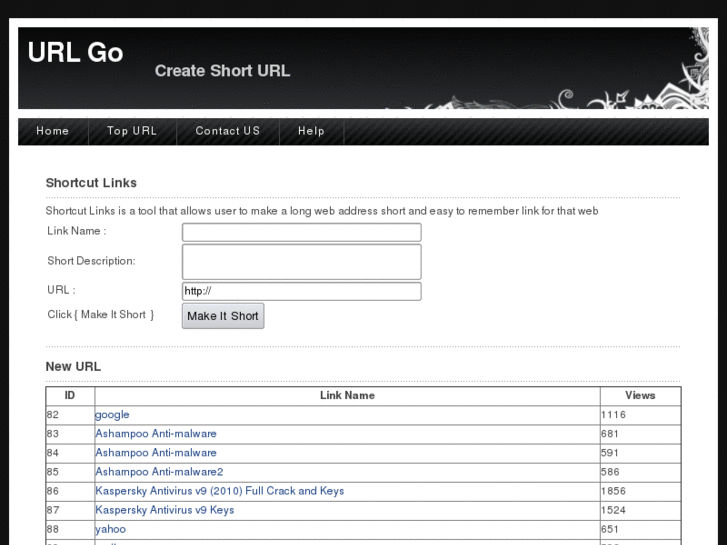Focus the URL field containing http://
This screenshot has height=545, width=727.
302,291
